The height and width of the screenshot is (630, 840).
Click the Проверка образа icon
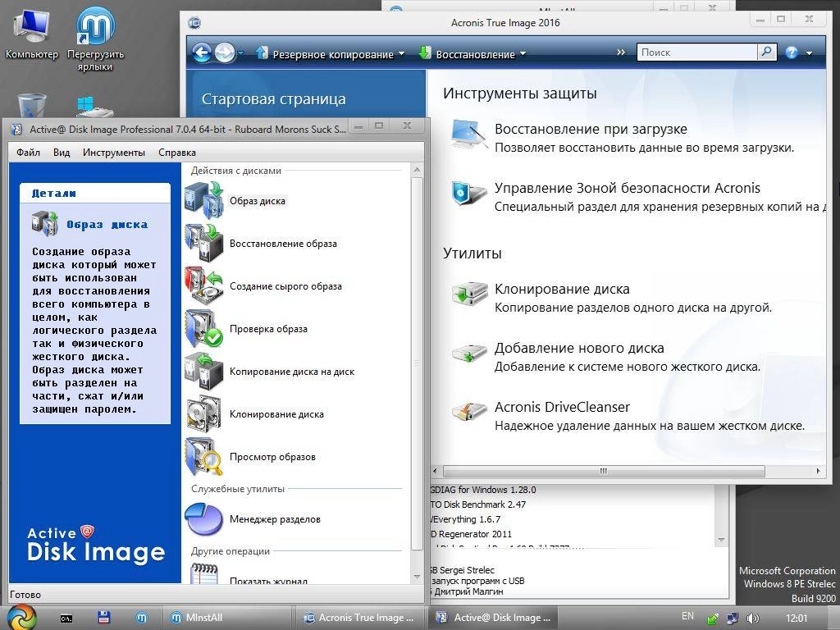point(203,329)
